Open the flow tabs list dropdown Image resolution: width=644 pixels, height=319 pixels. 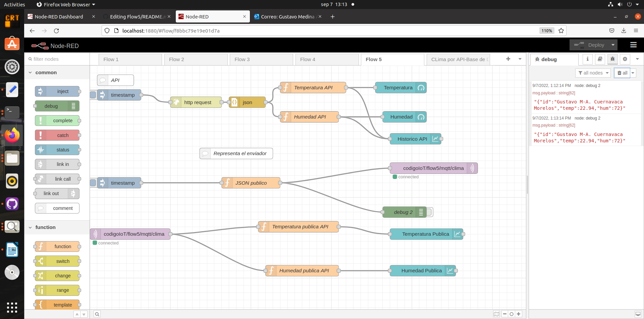520,59
